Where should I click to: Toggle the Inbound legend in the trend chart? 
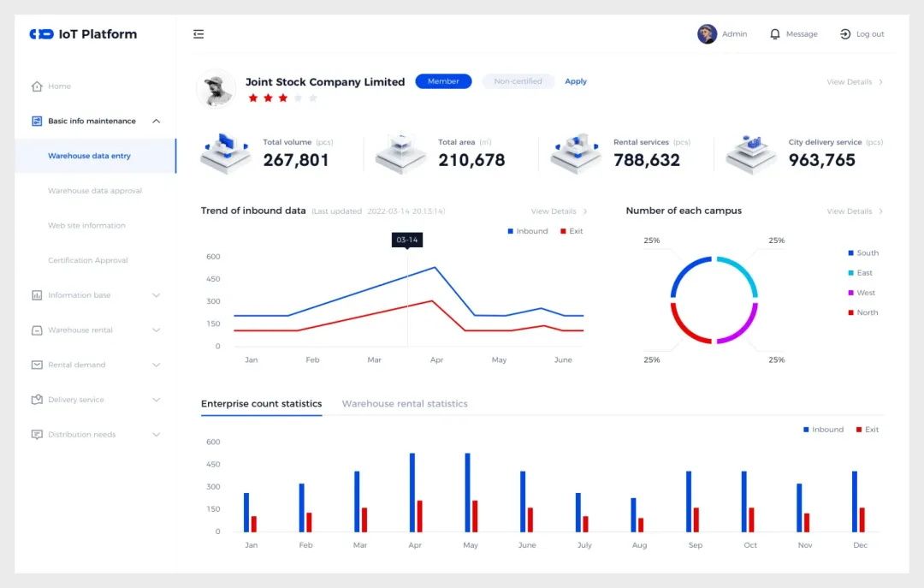click(x=528, y=231)
